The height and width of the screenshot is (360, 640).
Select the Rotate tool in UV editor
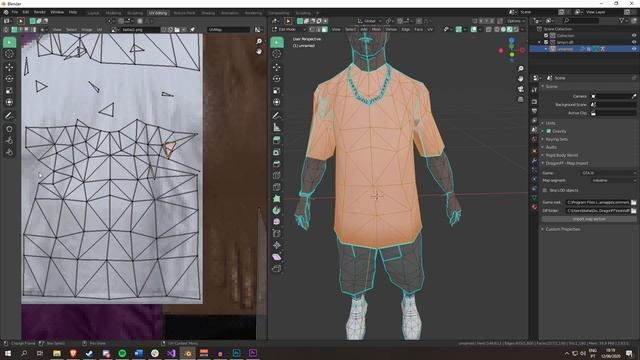9,79
